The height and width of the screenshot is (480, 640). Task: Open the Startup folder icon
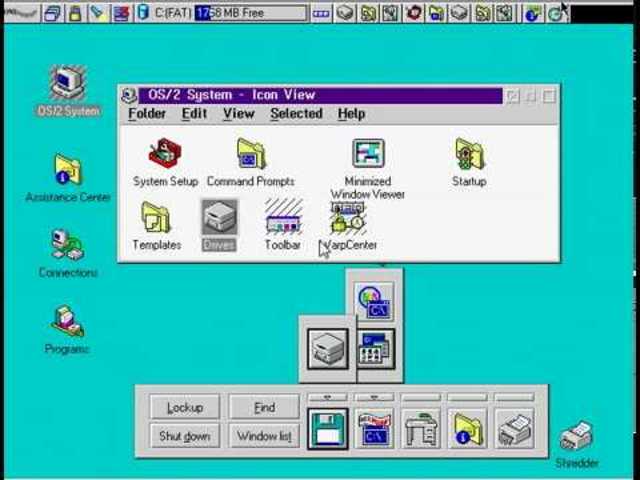(469, 153)
